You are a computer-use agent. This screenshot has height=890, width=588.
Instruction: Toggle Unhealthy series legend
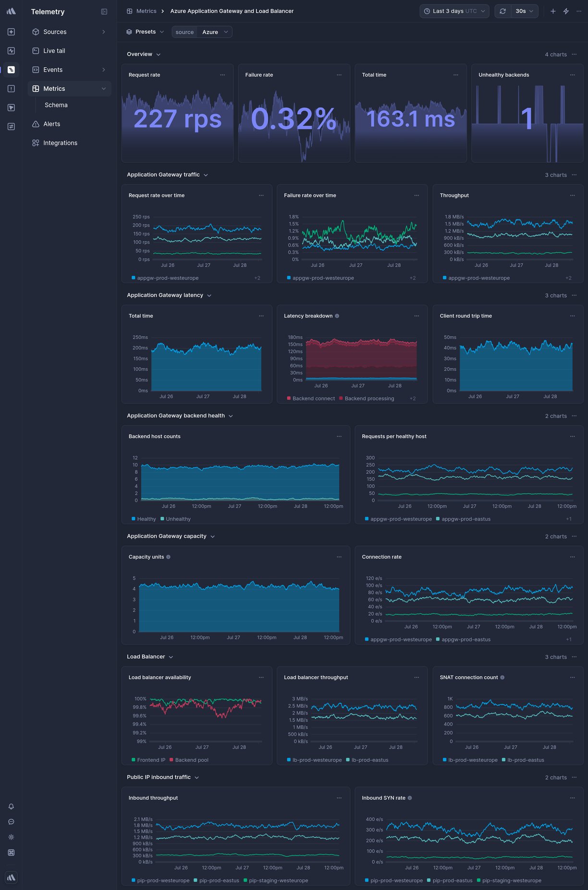pyautogui.click(x=175, y=519)
